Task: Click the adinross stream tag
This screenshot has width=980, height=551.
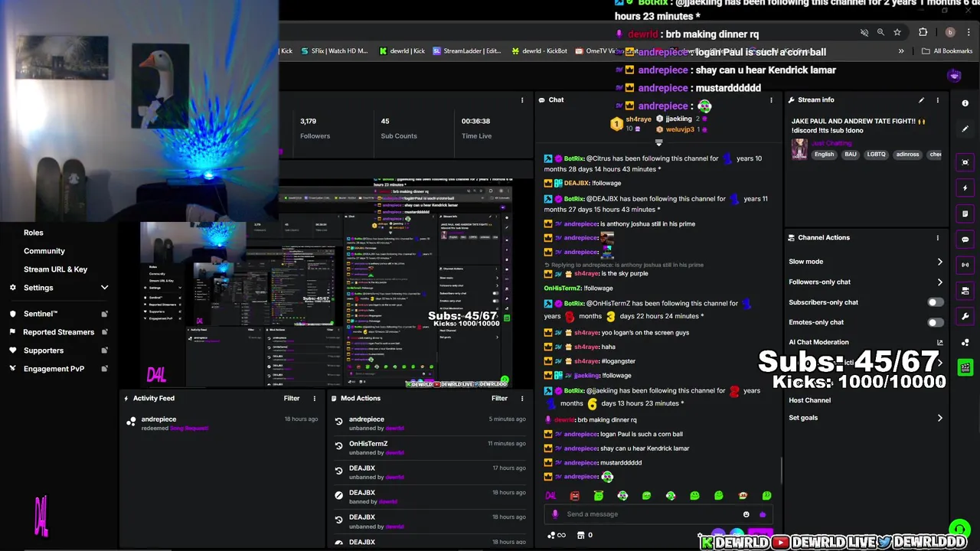Action: pyautogui.click(x=907, y=155)
